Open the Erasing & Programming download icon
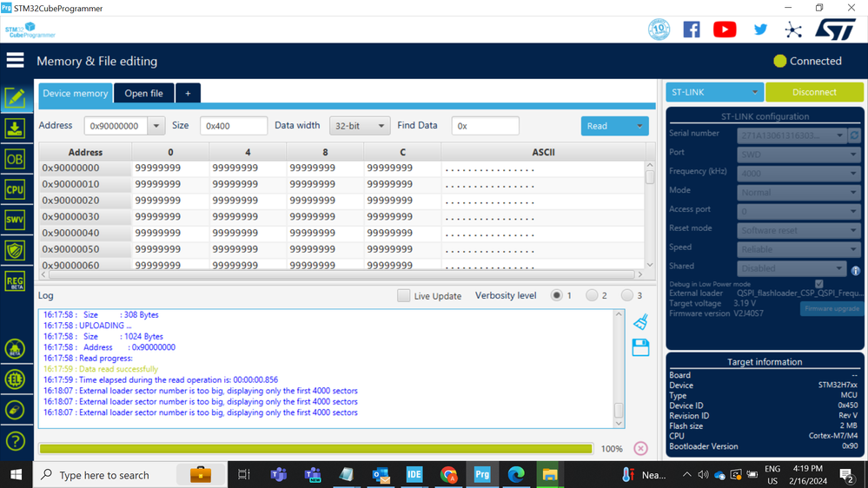868x488 pixels. coord(15,129)
